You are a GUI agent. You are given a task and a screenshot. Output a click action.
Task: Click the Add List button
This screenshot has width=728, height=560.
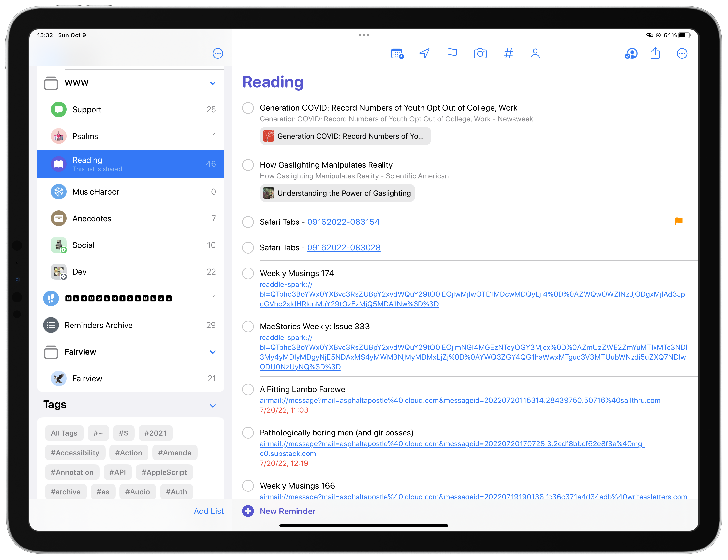(209, 511)
